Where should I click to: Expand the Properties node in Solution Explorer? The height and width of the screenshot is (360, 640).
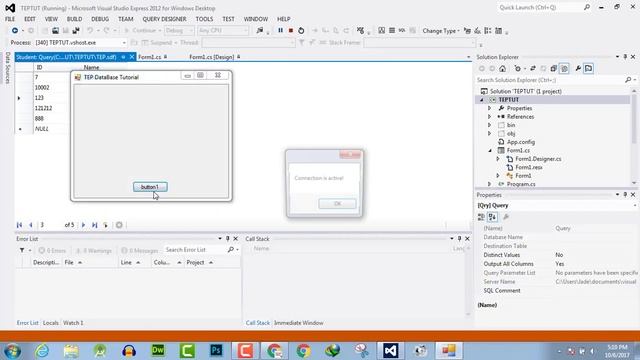pos(489,108)
